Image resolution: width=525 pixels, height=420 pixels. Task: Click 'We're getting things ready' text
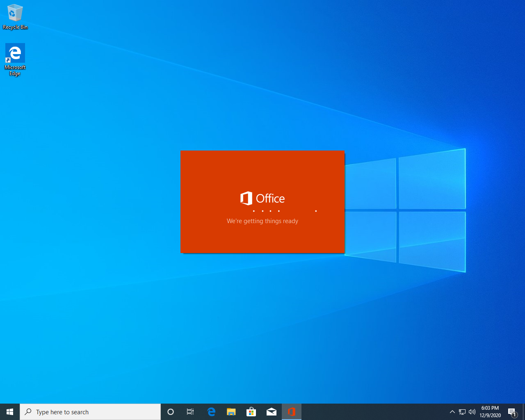(x=262, y=221)
